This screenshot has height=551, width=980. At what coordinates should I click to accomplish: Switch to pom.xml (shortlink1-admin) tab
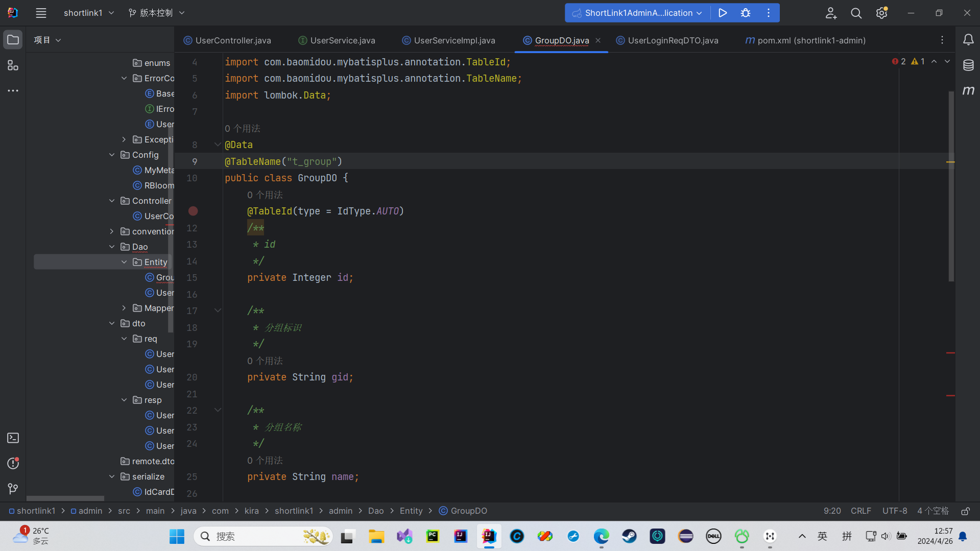(x=806, y=40)
